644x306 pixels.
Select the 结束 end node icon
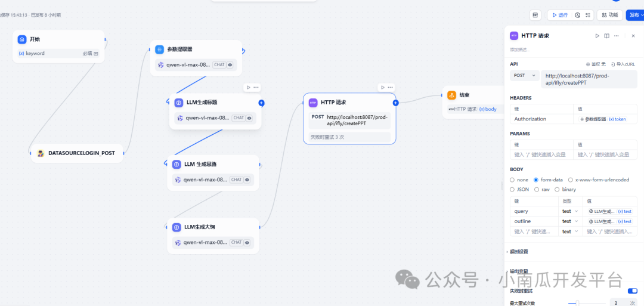point(451,95)
